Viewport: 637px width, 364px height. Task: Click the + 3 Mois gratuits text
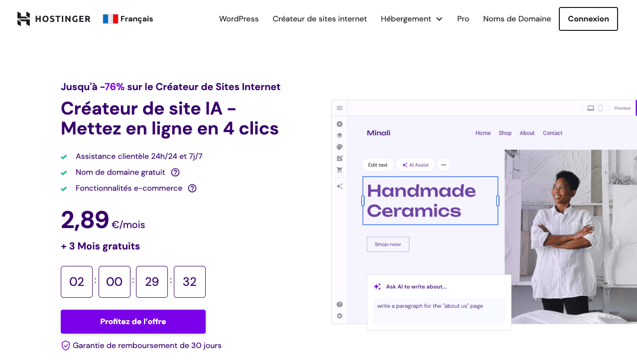coord(100,246)
